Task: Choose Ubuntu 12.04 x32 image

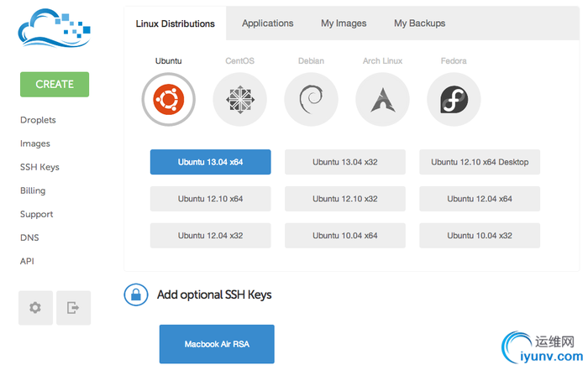Action: pos(210,236)
